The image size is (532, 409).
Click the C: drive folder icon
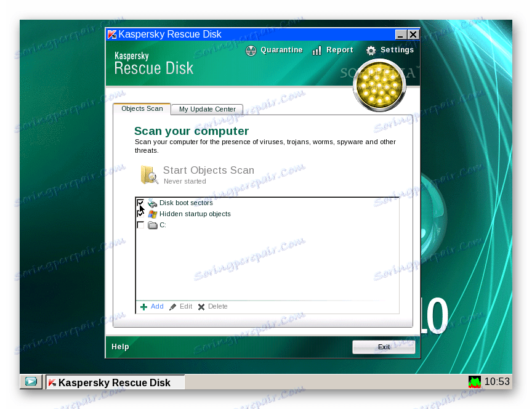153,225
